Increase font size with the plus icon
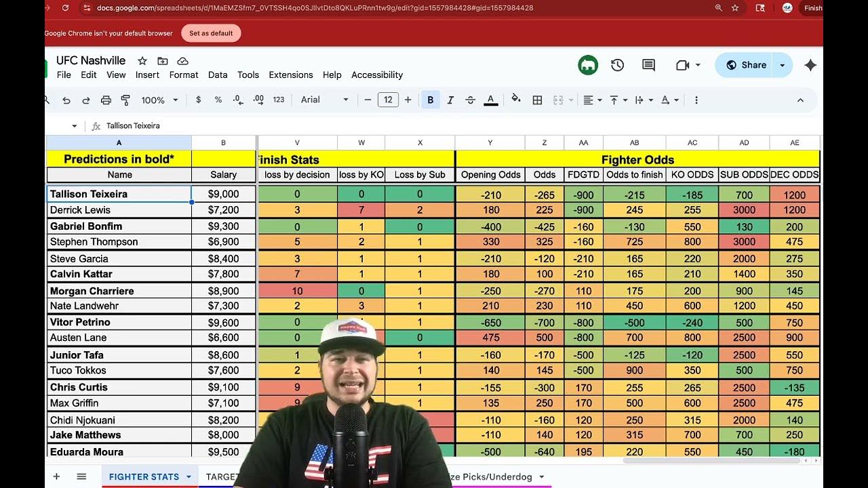Screen dimensions: 868x488 [x=408, y=100]
